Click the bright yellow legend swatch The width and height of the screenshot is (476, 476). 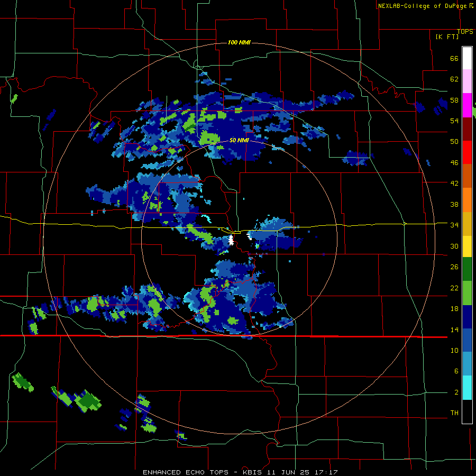[467, 246]
